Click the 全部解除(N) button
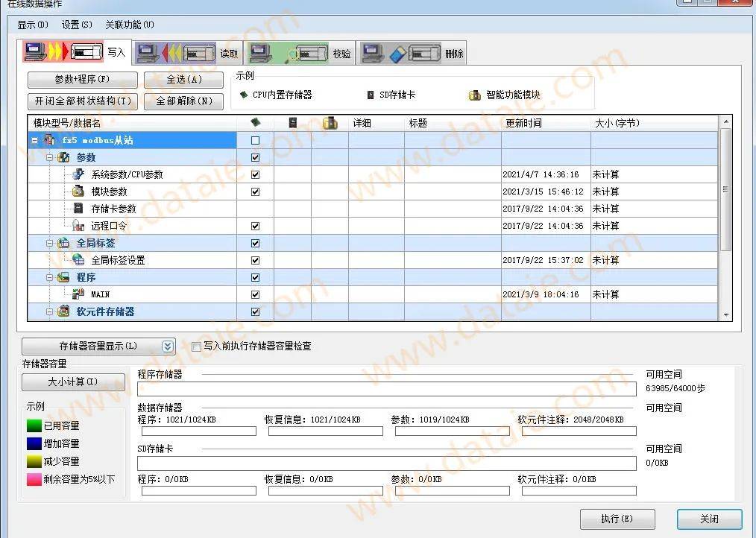756x538 pixels. 183,101
